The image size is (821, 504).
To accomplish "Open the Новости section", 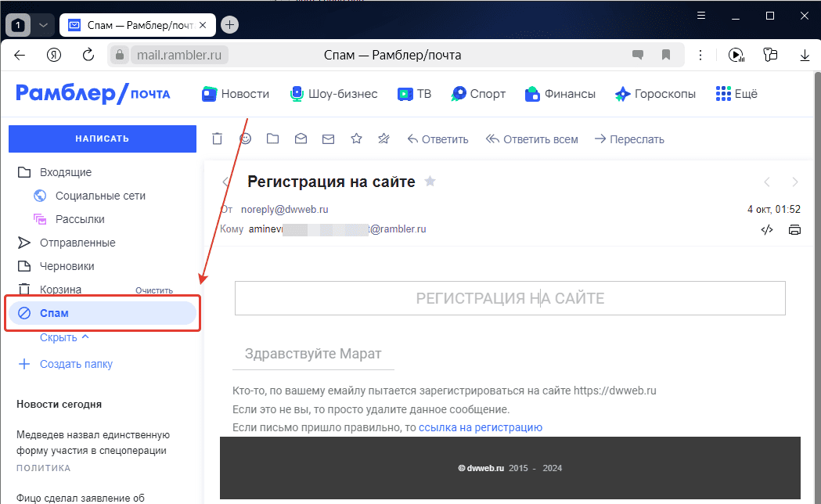I will coord(236,94).
